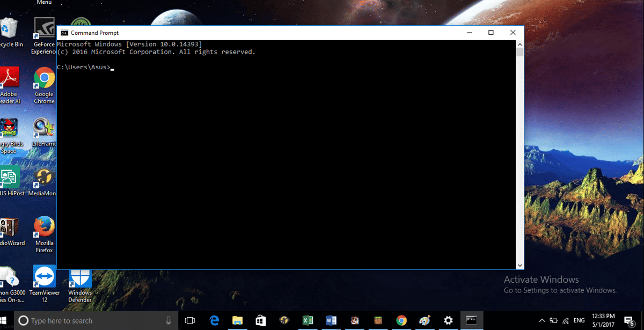Open Microsoft Edge in taskbar
The width and height of the screenshot is (644, 330).
215,320
